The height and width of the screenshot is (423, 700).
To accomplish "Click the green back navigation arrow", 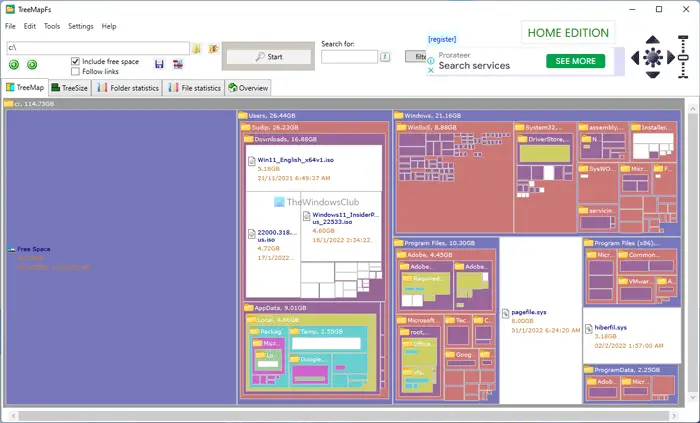I will pyautogui.click(x=14, y=65).
